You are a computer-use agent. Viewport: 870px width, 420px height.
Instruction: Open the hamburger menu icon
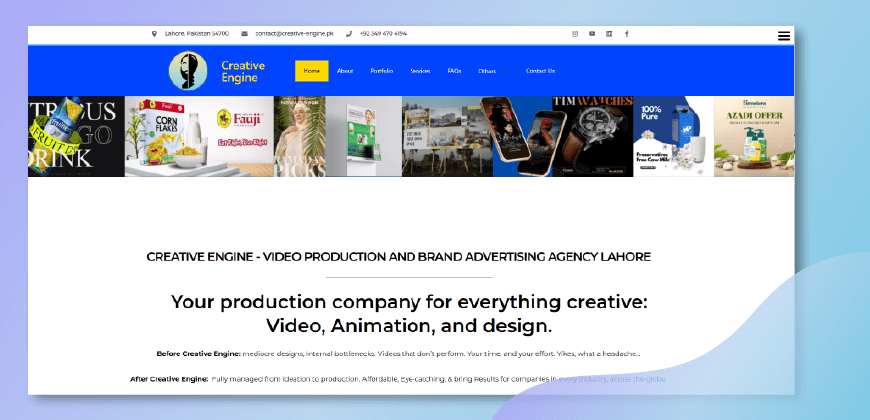pos(784,36)
